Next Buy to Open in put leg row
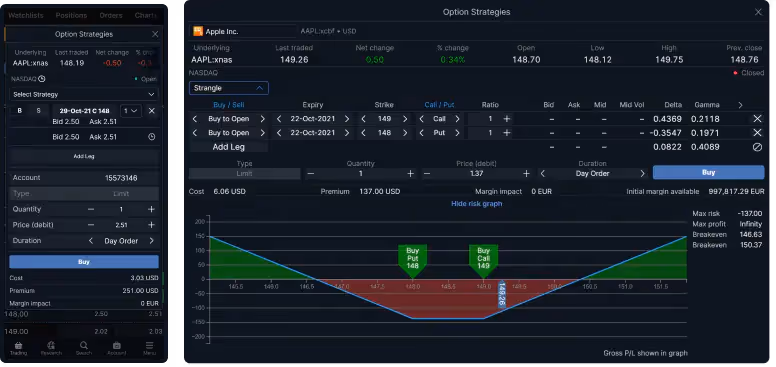776x367 pixels. (262, 133)
